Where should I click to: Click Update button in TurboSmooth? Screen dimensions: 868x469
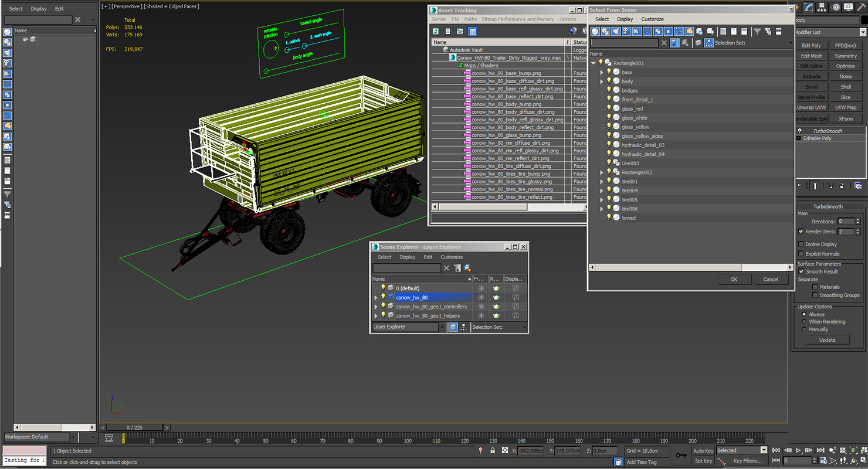click(827, 340)
